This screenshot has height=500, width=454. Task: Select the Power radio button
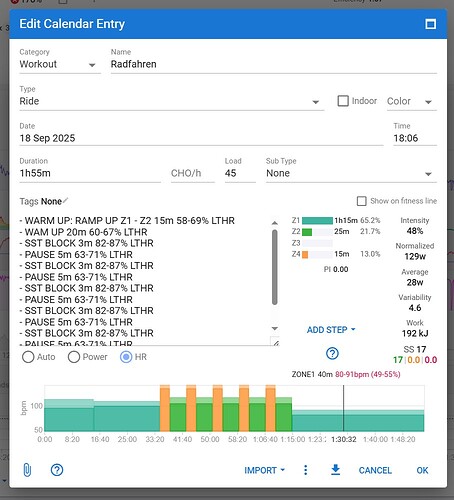pos(74,357)
